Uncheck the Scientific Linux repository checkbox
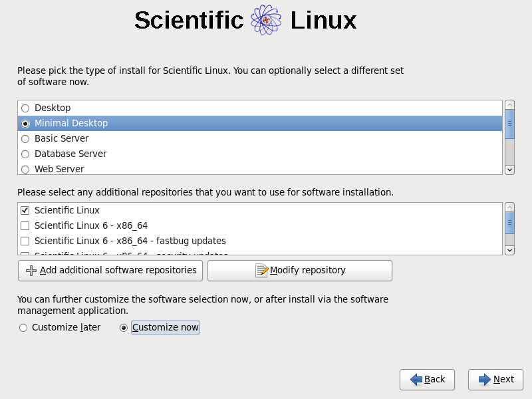532x399 pixels. (x=25, y=210)
